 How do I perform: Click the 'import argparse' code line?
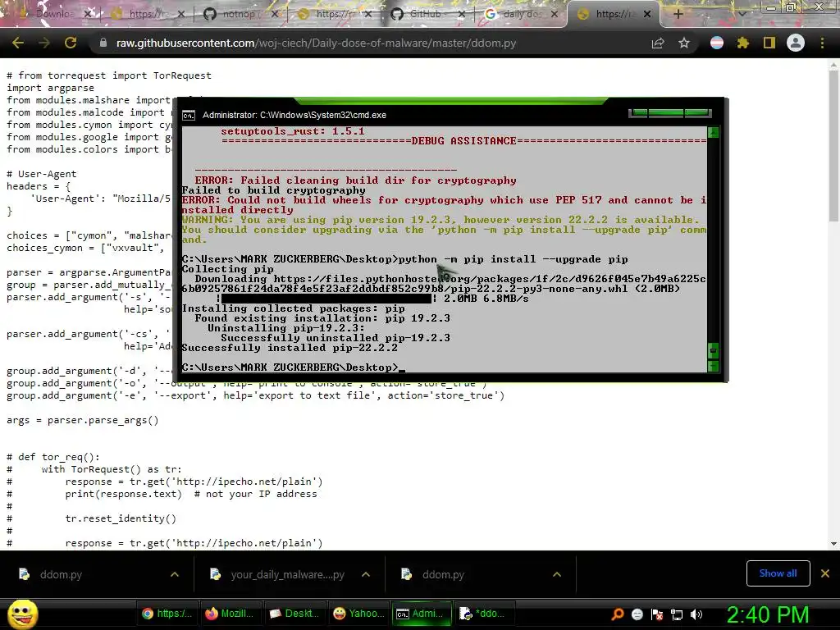pyautogui.click(x=50, y=88)
